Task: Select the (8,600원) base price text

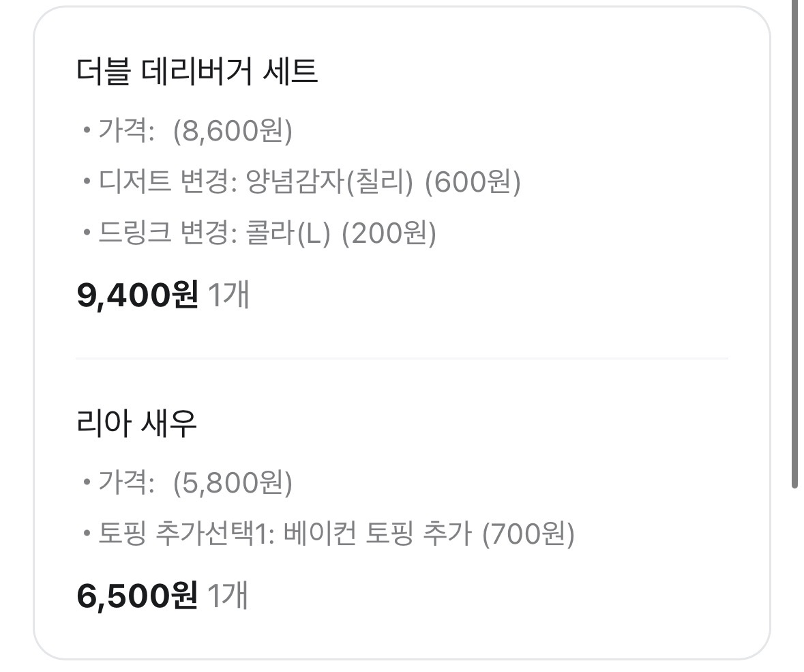Action: [233, 130]
